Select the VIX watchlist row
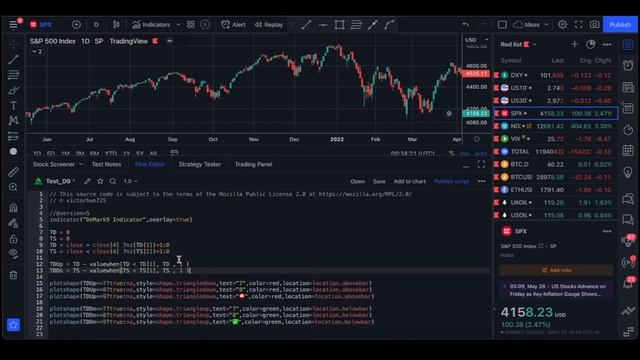This screenshot has height=360, width=640. click(556, 139)
